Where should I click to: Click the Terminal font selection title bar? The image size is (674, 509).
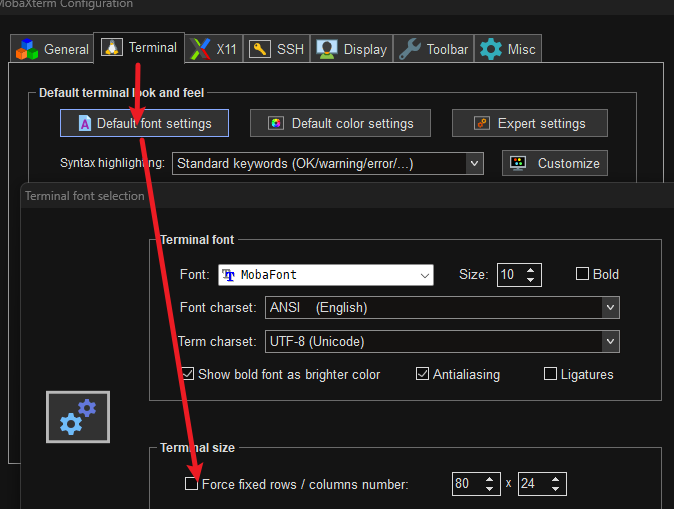click(347, 196)
